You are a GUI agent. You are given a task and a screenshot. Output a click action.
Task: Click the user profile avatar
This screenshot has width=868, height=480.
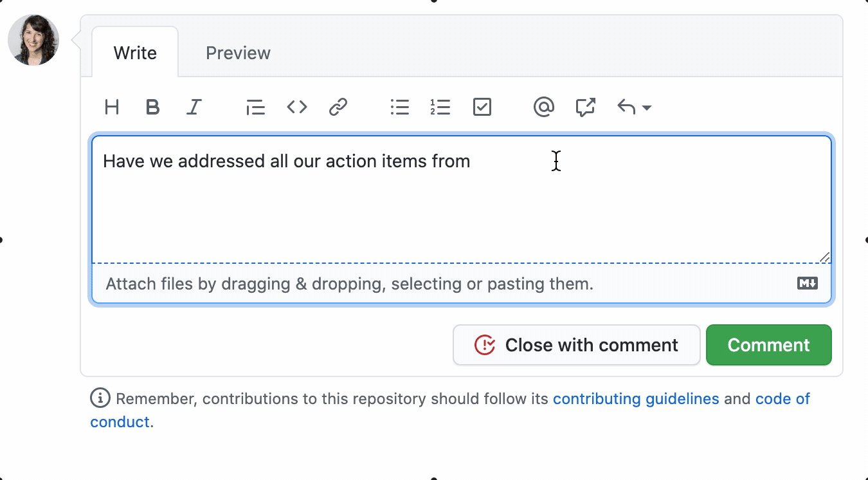click(x=33, y=40)
